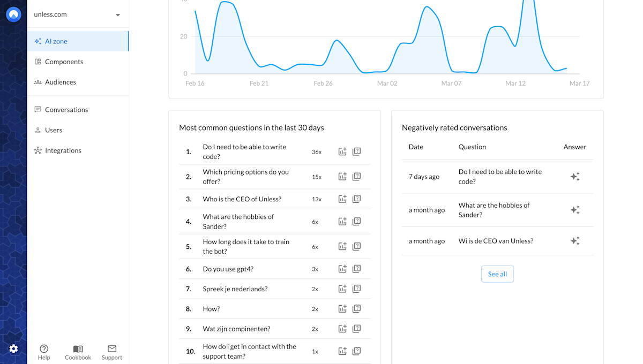Open the Help question mark icon
The width and height of the screenshot is (643, 364).
(x=44, y=348)
